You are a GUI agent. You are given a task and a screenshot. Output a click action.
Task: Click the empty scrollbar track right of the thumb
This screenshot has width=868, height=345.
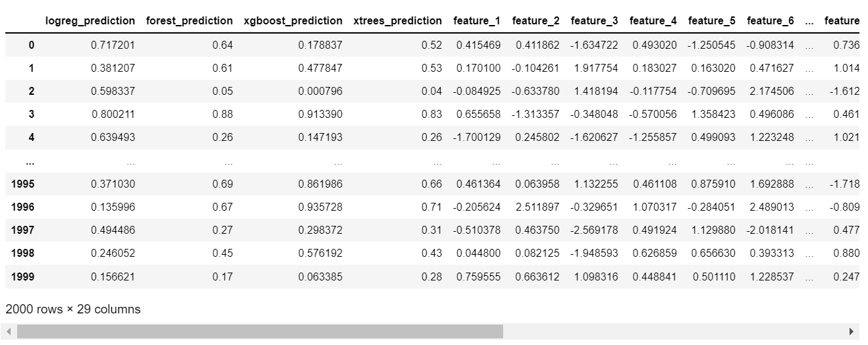point(672,331)
